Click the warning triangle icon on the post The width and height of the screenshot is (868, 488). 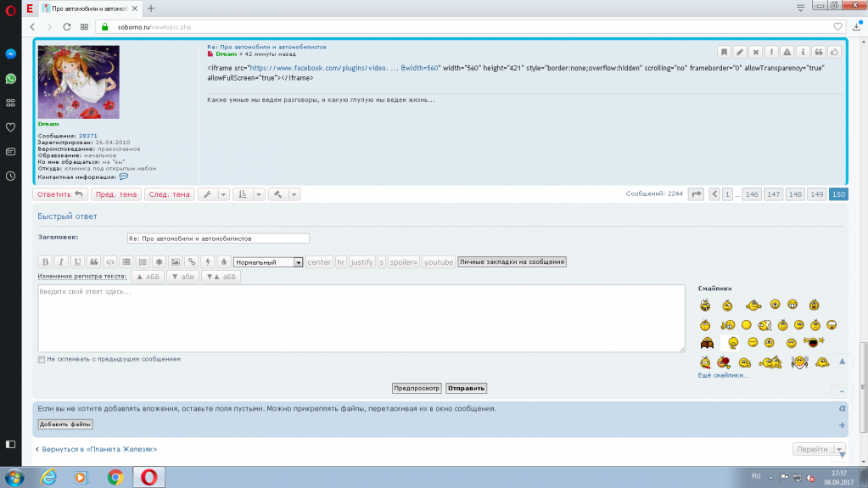(787, 52)
